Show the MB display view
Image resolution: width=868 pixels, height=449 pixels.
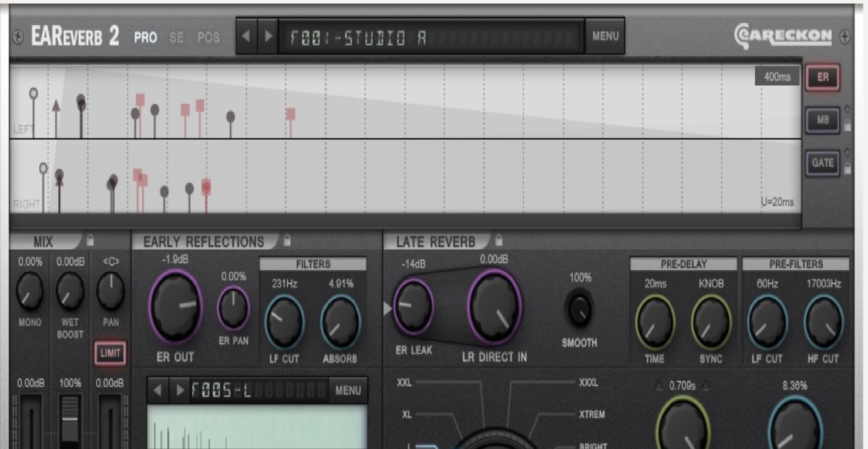[822, 120]
